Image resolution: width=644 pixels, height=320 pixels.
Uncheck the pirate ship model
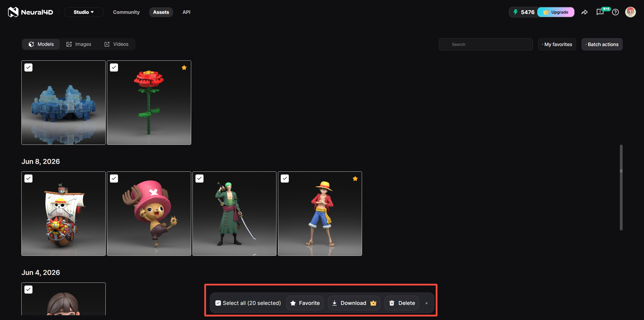pos(28,179)
